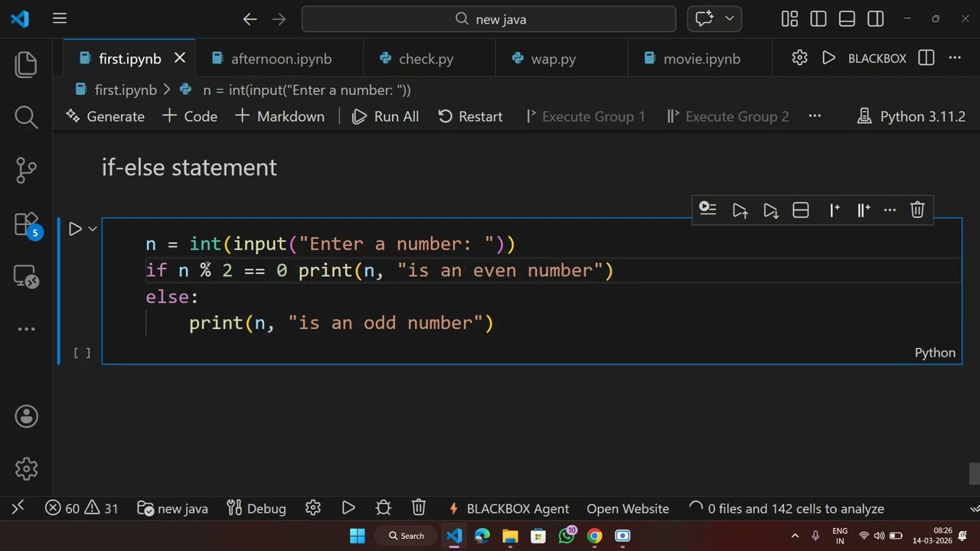Click the BLACKBOX label in the editor title

877,58
